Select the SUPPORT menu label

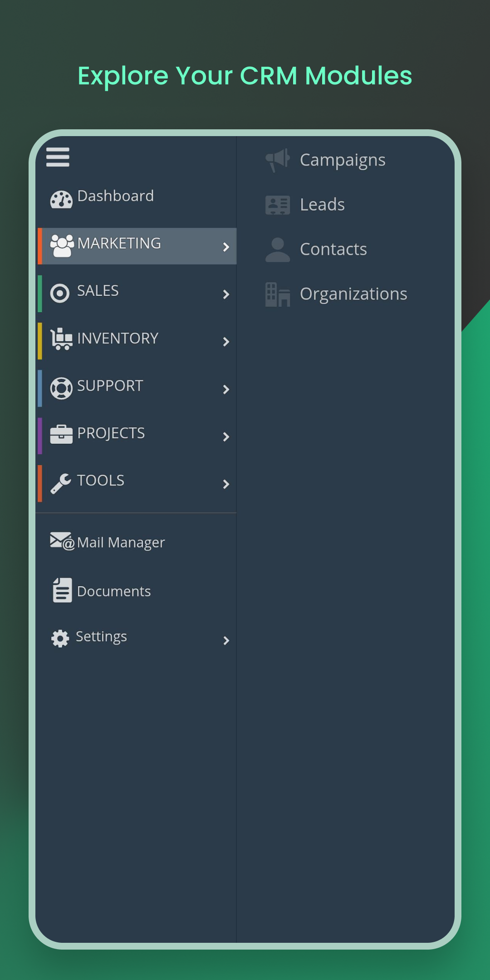click(110, 386)
